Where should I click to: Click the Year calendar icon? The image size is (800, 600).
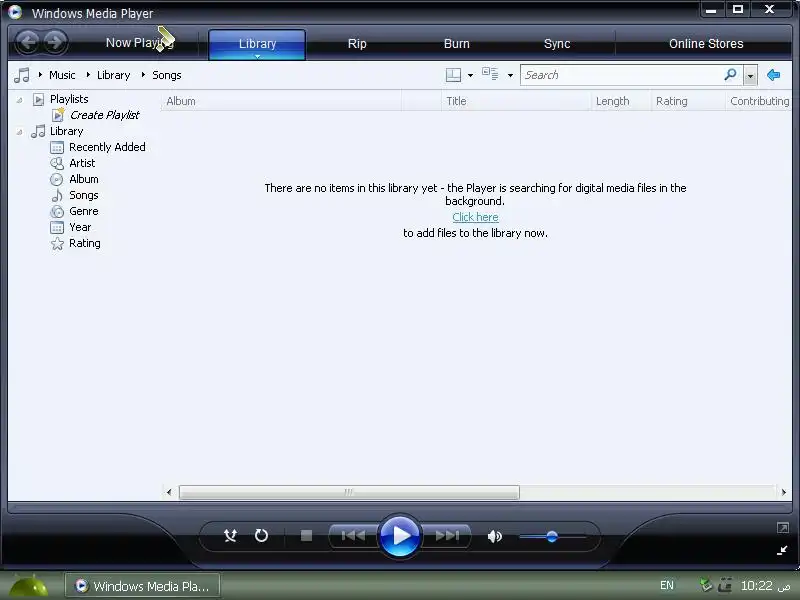57,228
